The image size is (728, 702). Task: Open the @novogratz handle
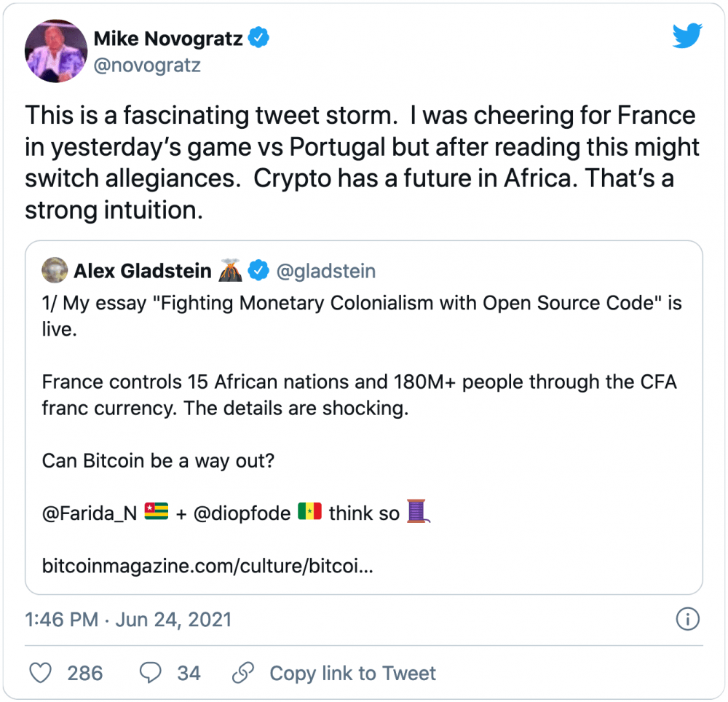pyautogui.click(x=146, y=66)
